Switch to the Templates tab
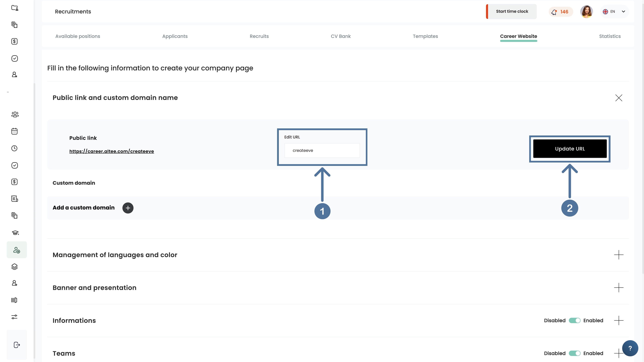644x362 pixels. (x=426, y=36)
